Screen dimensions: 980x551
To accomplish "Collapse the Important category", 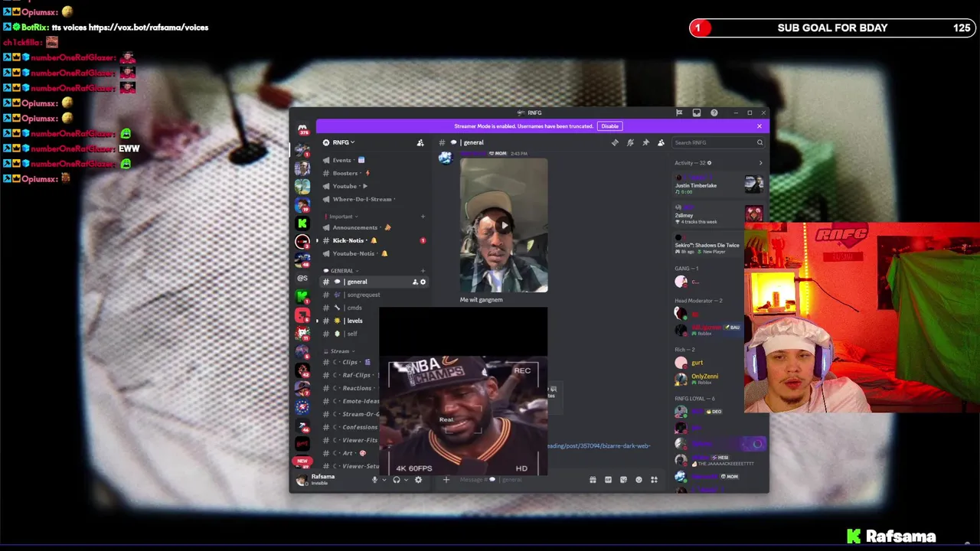I will [341, 217].
